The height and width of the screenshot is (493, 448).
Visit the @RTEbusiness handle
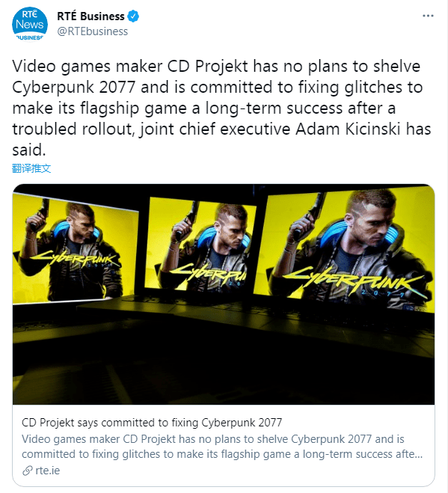coord(93,31)
